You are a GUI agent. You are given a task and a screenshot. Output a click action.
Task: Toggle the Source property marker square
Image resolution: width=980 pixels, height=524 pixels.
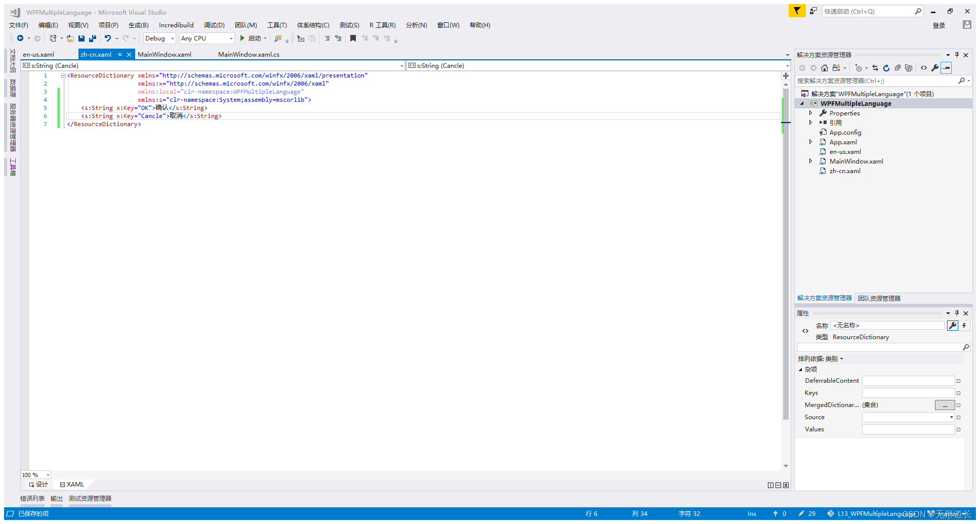958,417
